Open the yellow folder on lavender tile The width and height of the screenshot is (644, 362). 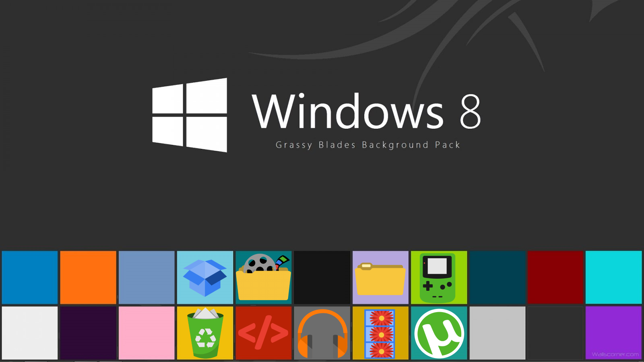point(380,278)
